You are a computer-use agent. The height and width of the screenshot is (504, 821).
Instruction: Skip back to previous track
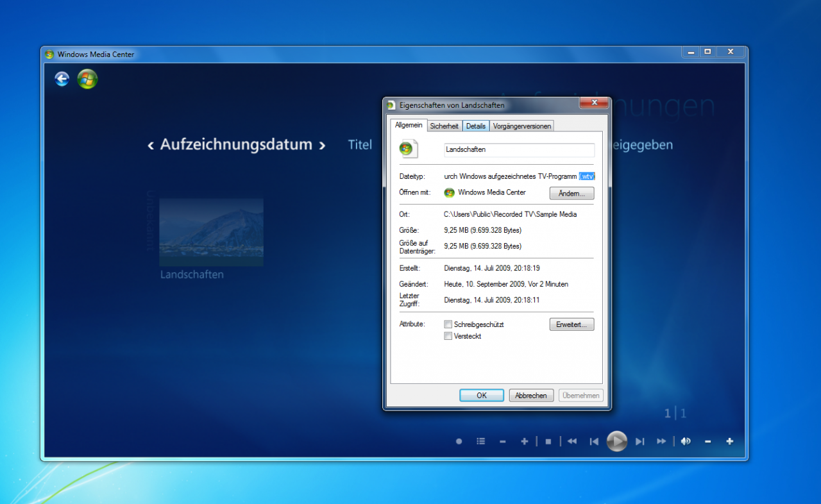(594, 441)
